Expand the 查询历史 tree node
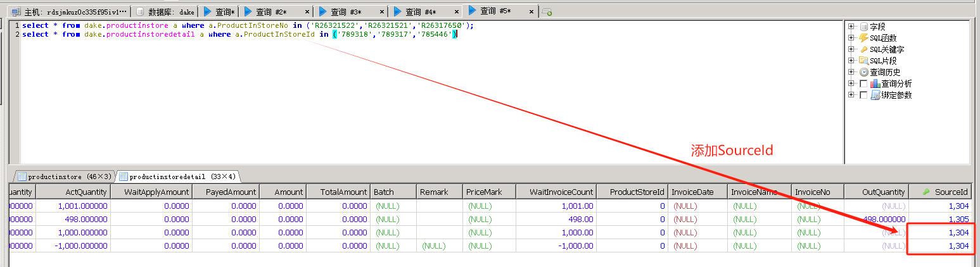 pos(851,72)
